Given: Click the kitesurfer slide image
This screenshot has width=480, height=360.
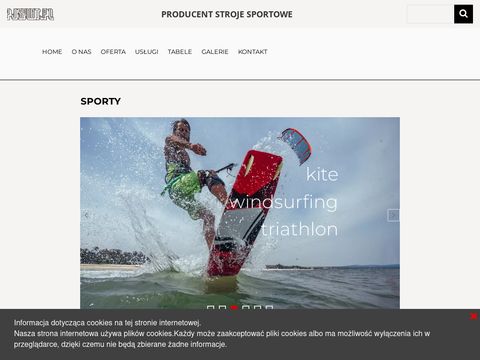Looking at the screenshot, I should (x=240, y=213).
